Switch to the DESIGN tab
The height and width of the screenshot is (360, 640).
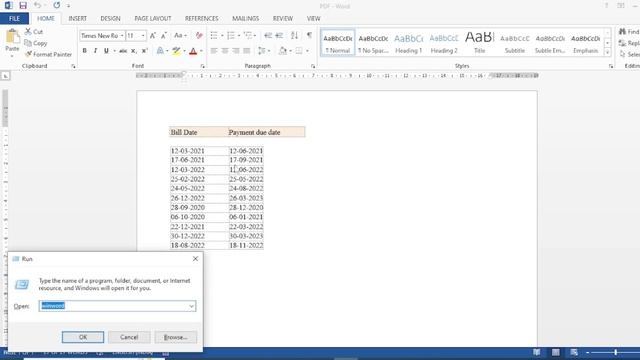pos(110,19)
